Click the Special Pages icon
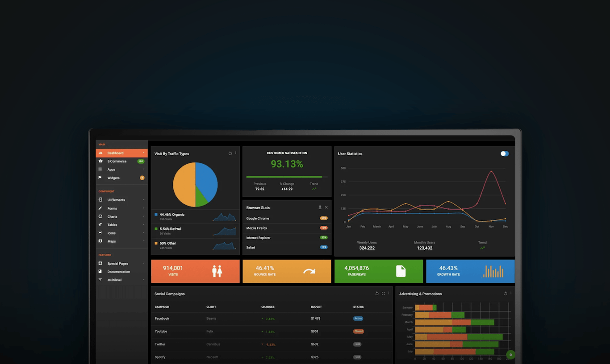610x364 pixels. coord(100,263)
